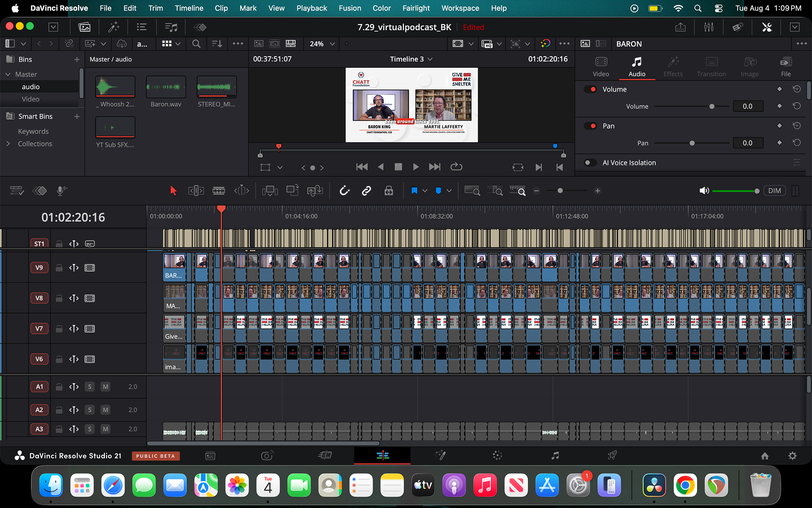Stop playback in the viewer
812x508 pixels.
(398, 167)
